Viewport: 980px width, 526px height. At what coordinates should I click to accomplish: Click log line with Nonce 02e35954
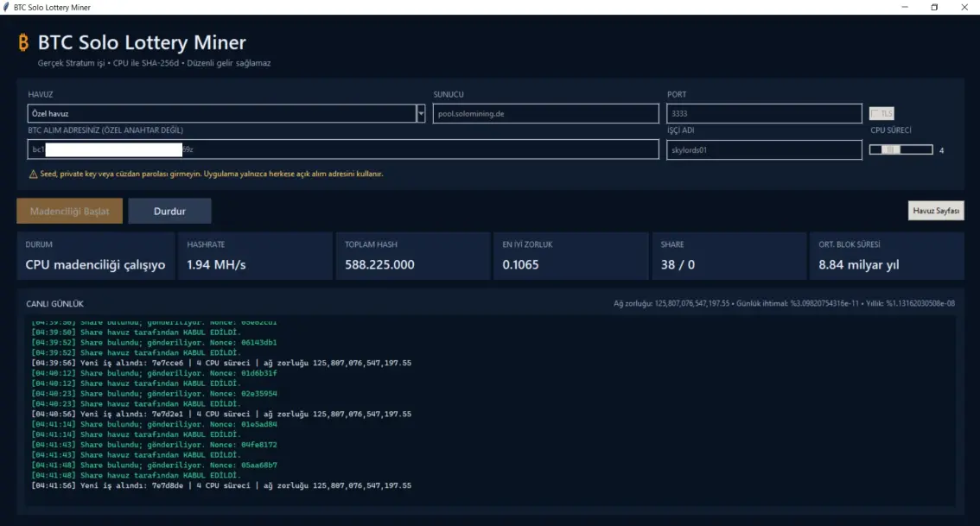[154, 394]
